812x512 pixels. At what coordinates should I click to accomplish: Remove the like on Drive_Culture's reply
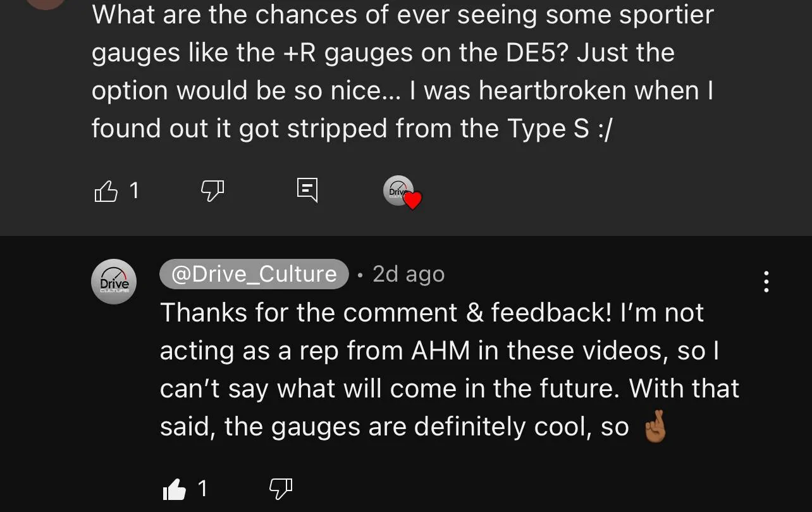[x=175, y=489]
